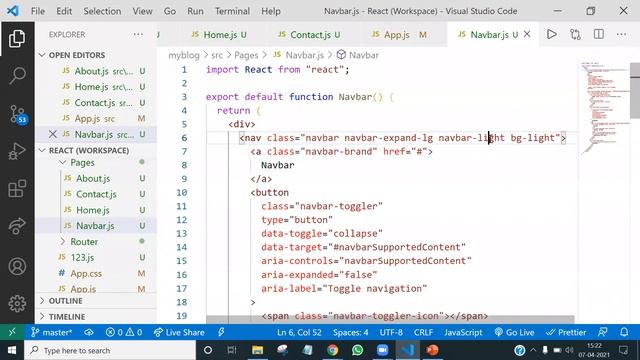Open WhatsApp from the taskbar
Viewport: 640px width, 360px height.
358,350
